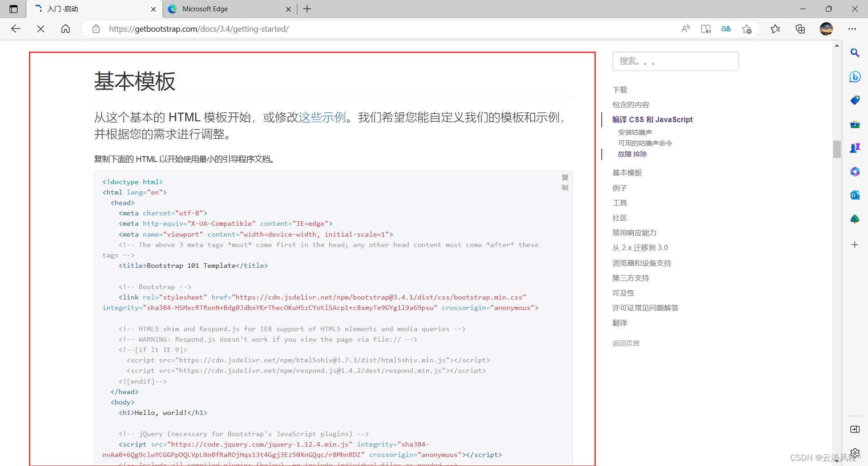Open Tools briefcase sidebar icon

click(855, 124)
